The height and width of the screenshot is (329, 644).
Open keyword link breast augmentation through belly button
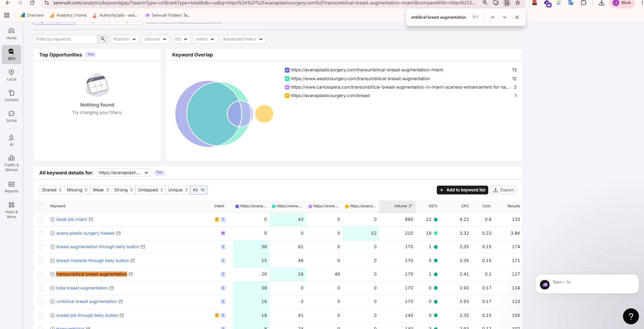point(98,247)
